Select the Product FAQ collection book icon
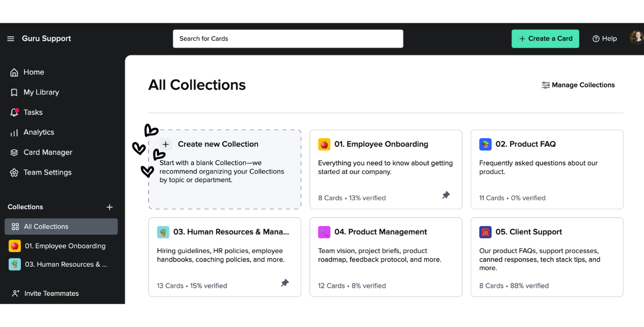Screen dimensions: 644x327 [x=485, y=144]
